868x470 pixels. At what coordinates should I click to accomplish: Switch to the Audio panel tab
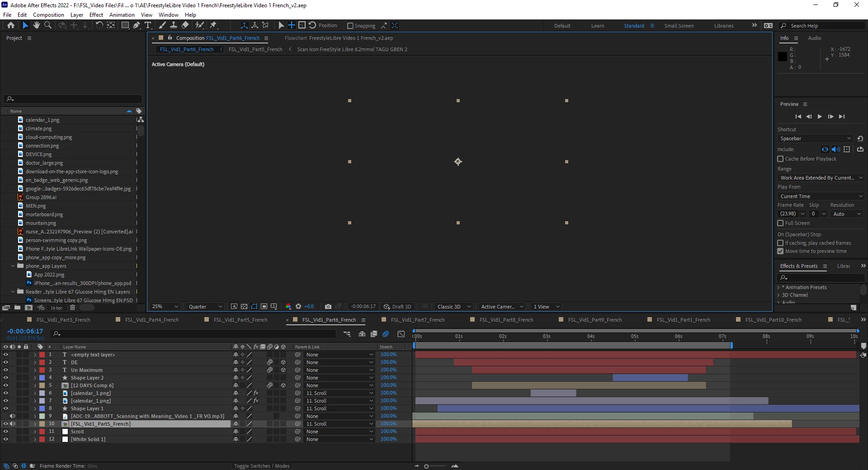click(x=814, y=38)
